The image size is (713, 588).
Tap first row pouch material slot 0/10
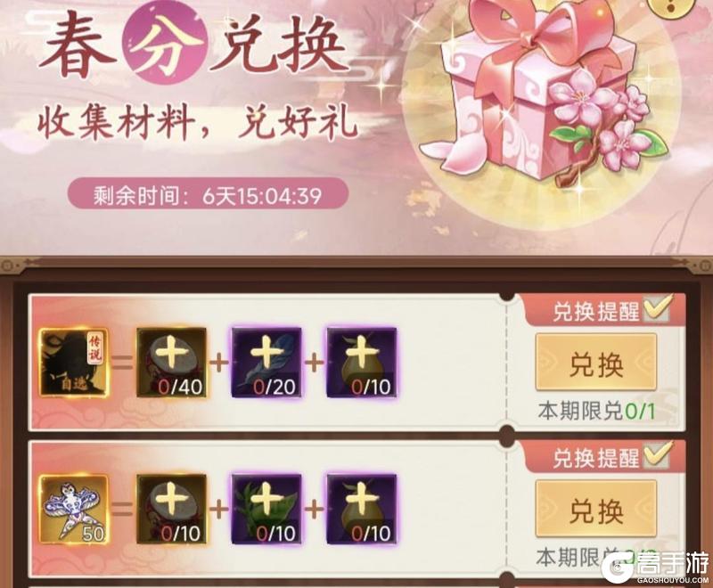362,363
